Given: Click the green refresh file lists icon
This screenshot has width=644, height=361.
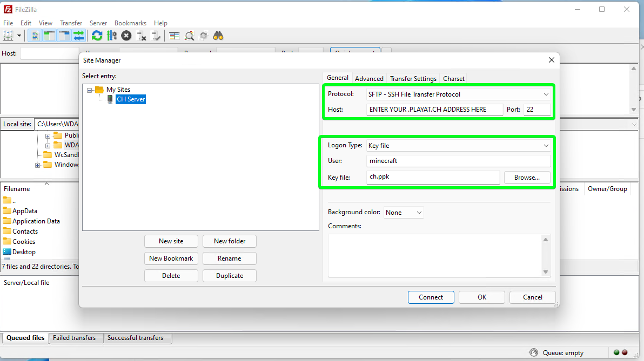Looking at the screenshot, I should 97,36.
